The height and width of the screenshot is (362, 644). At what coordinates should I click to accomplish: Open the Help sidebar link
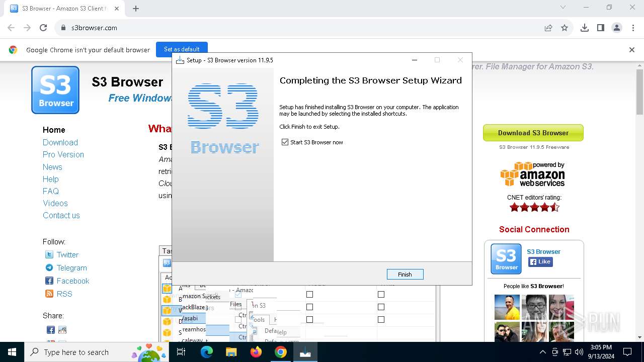point(51,179)
